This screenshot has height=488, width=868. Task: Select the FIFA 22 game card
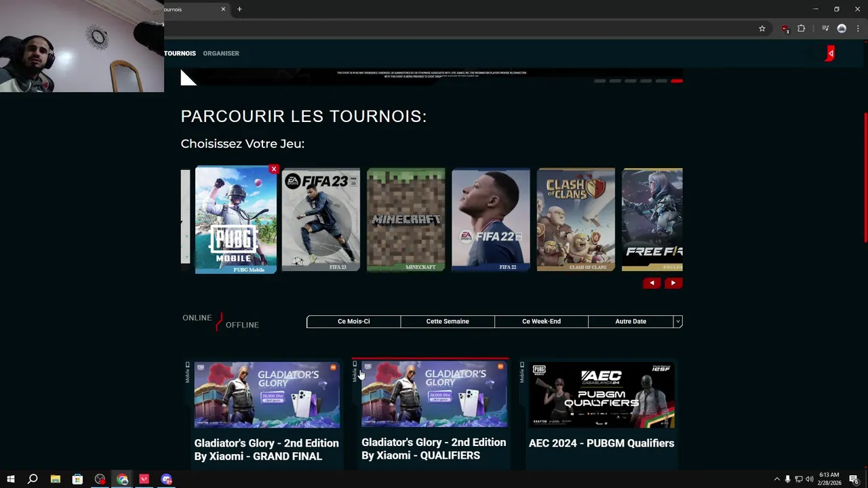pos(491,220)
